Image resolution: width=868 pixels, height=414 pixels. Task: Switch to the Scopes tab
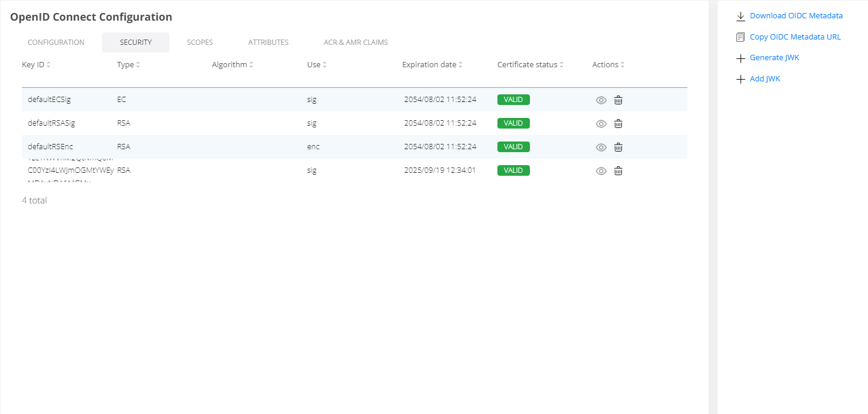click(199, 42)
